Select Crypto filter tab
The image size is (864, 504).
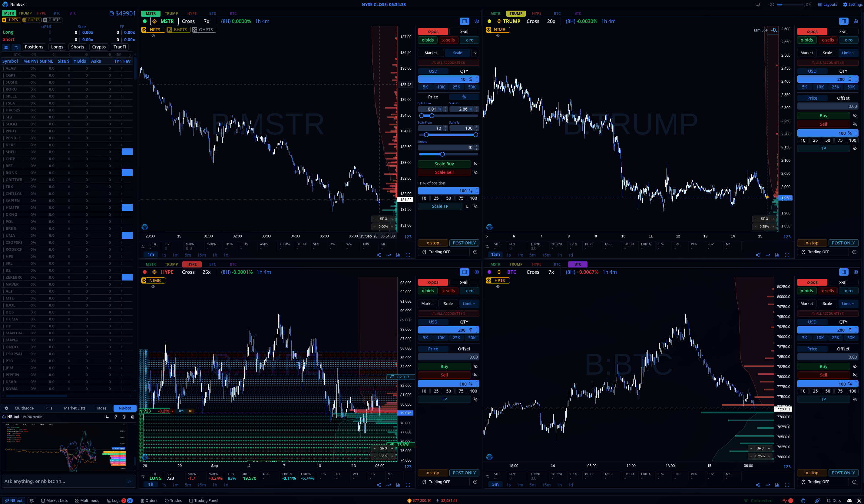pos(99,47)
